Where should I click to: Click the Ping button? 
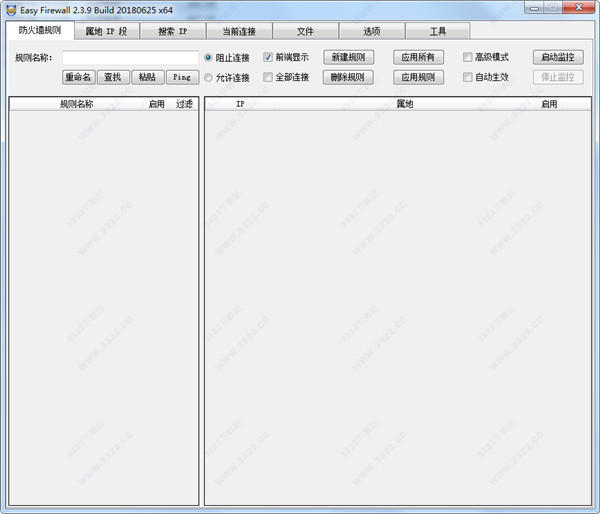(x=183, y=77)
